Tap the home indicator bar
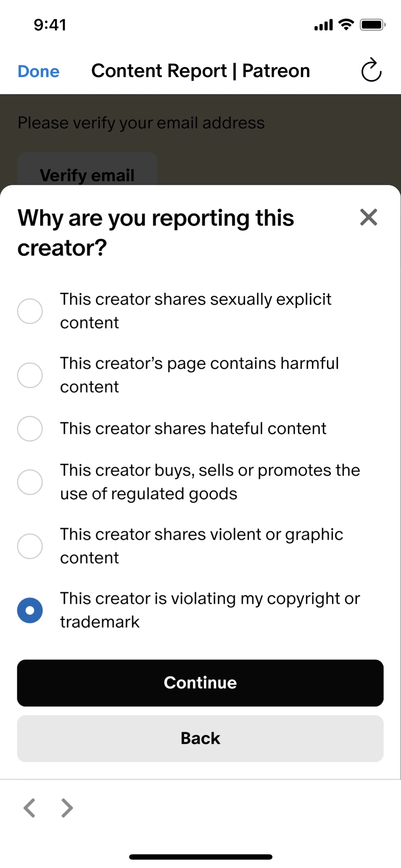 point(200,857)
